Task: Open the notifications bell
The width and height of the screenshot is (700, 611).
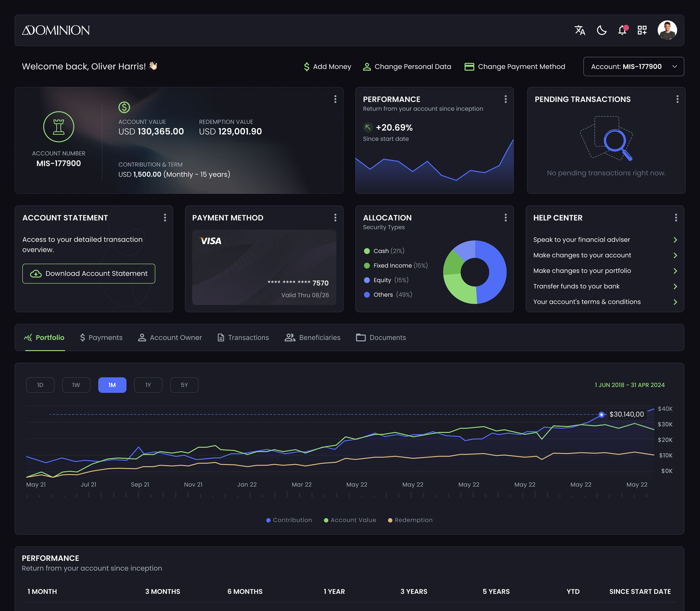Action: coord(622,30)
